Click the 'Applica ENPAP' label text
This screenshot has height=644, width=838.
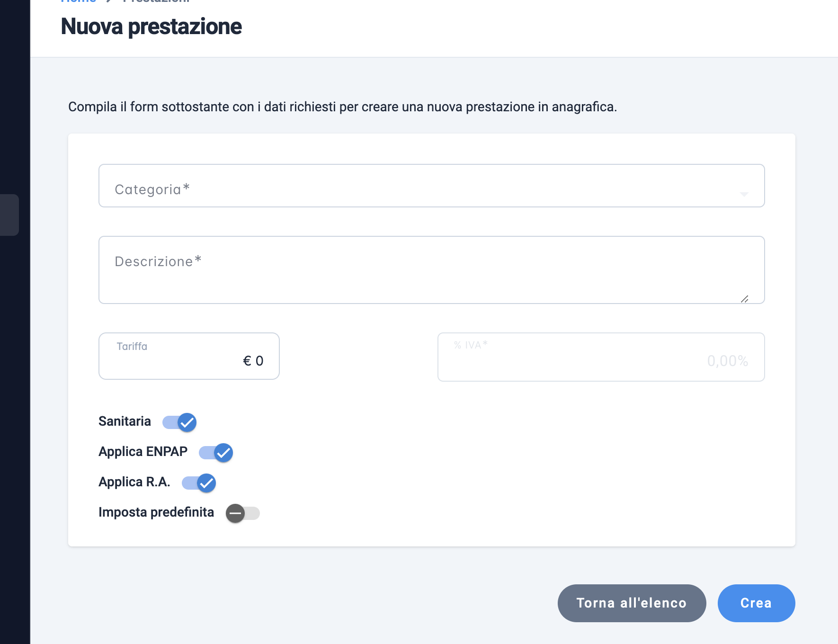143,452
